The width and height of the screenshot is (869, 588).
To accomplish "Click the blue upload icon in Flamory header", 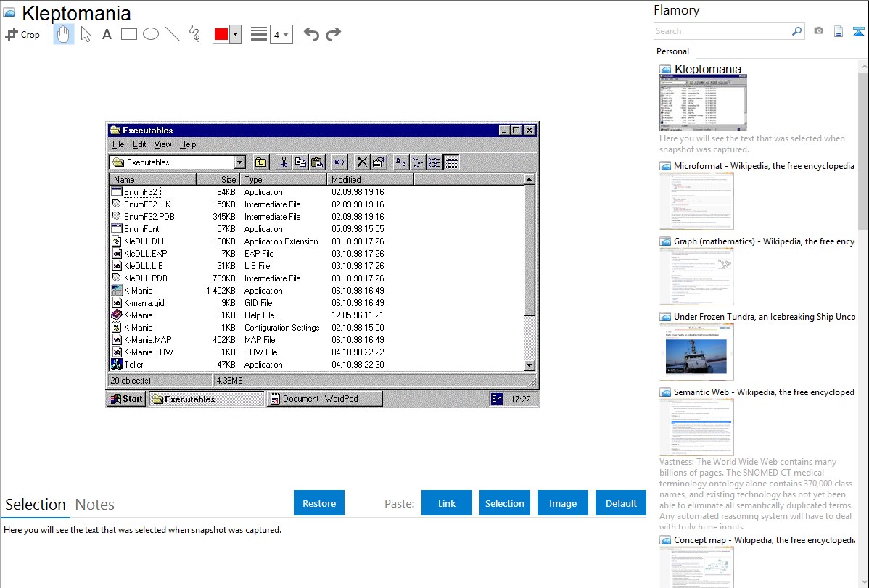I will (x=858, y=32).
